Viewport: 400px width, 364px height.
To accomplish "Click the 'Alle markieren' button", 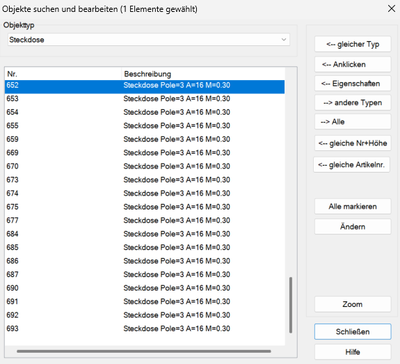I will (353, 206).
